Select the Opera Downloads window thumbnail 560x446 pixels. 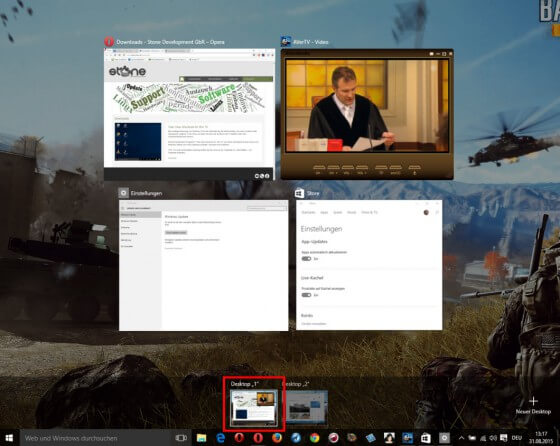click(189, 114)
